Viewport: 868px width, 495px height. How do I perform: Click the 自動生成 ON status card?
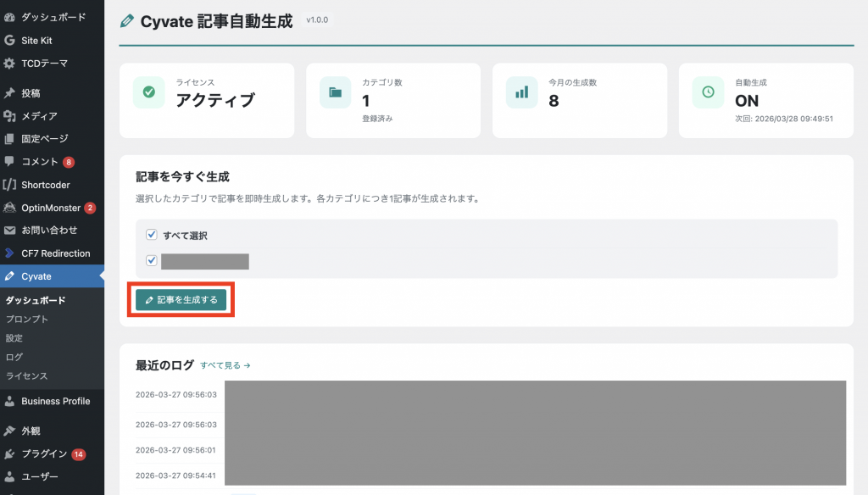[x=766, y=100]
